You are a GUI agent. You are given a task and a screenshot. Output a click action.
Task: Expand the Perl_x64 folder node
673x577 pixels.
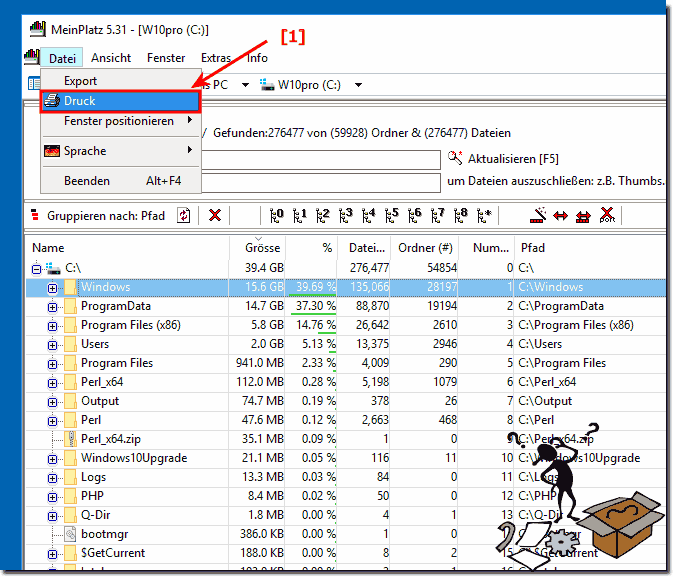[52, 383]
